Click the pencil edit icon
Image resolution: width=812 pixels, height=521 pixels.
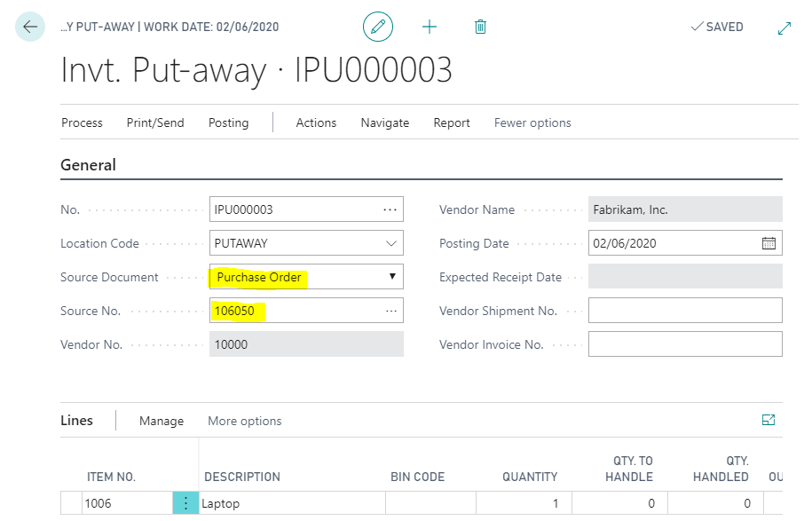click(x=378, y=27)
